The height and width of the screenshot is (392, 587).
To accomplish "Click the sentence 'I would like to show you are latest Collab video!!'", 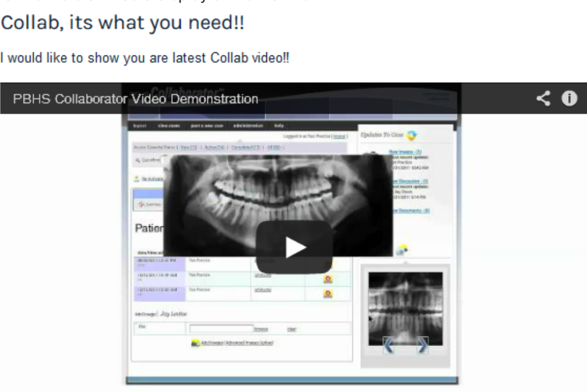I will [x=144, y=58].
